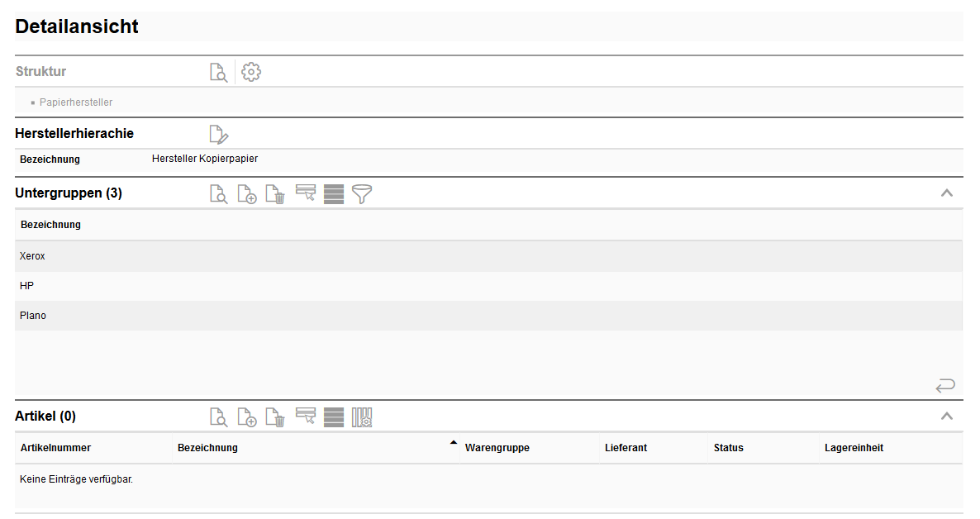Collapse the Artikel section
980x519 pixels.
[x=947, y=417]
